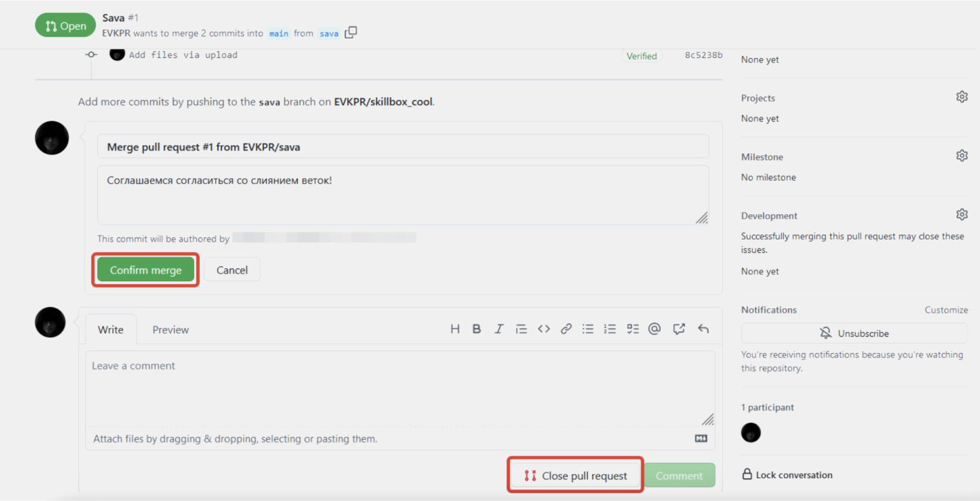Insert code formatting in comment
This screenshot has width=980, height=501.
click(543, 329)
